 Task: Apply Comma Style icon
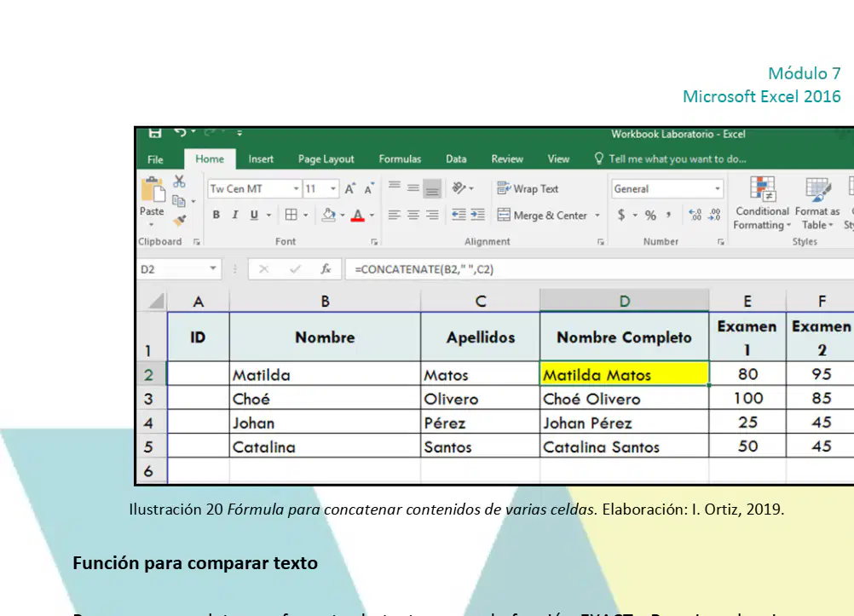coord(668,216)
